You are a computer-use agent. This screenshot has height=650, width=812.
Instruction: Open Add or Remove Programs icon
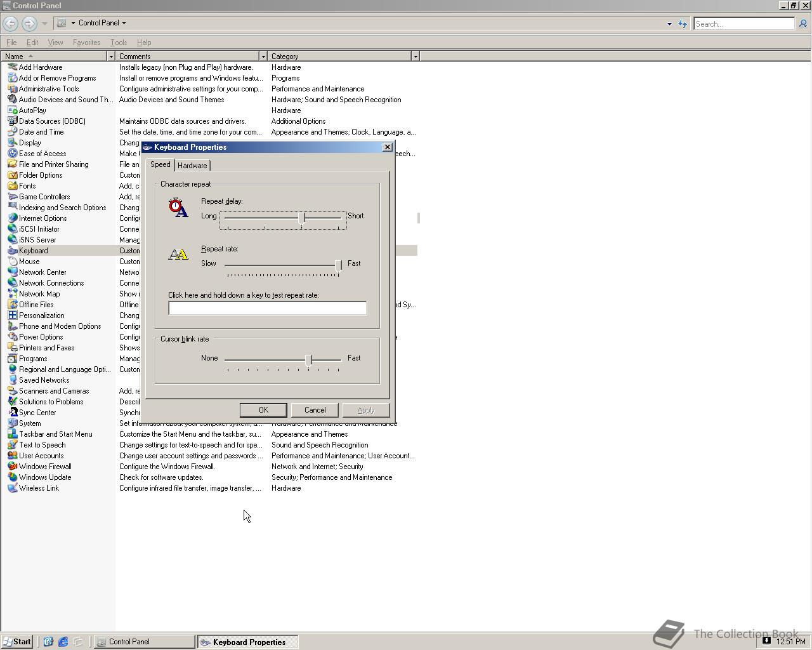(12, 78)
